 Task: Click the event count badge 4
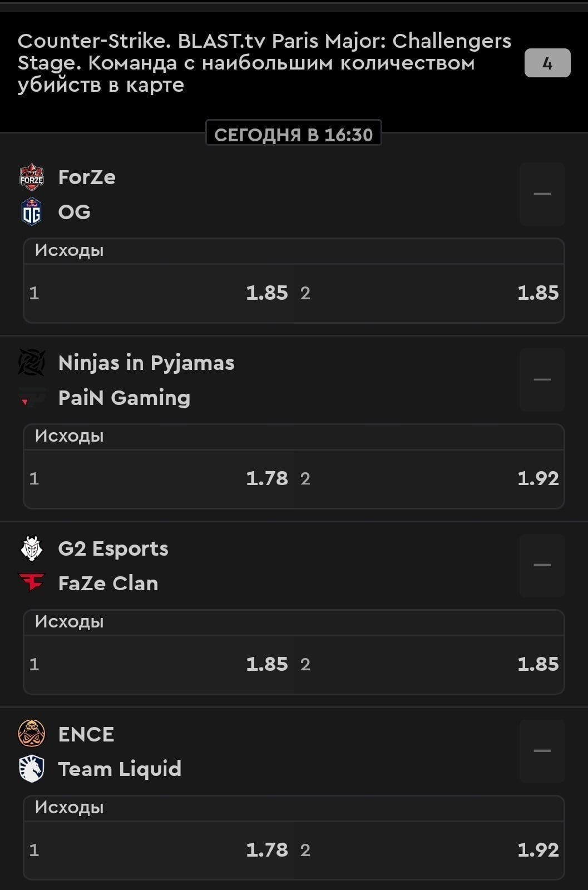tap(547, 63)
